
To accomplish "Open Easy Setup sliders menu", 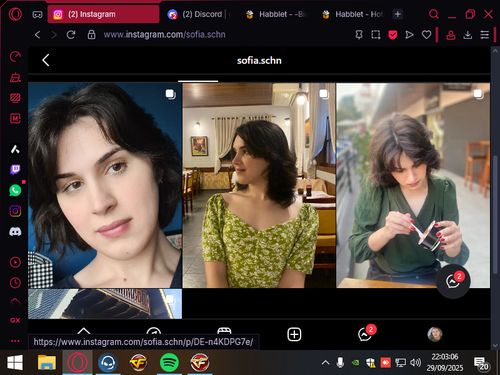I will (485, 35).
